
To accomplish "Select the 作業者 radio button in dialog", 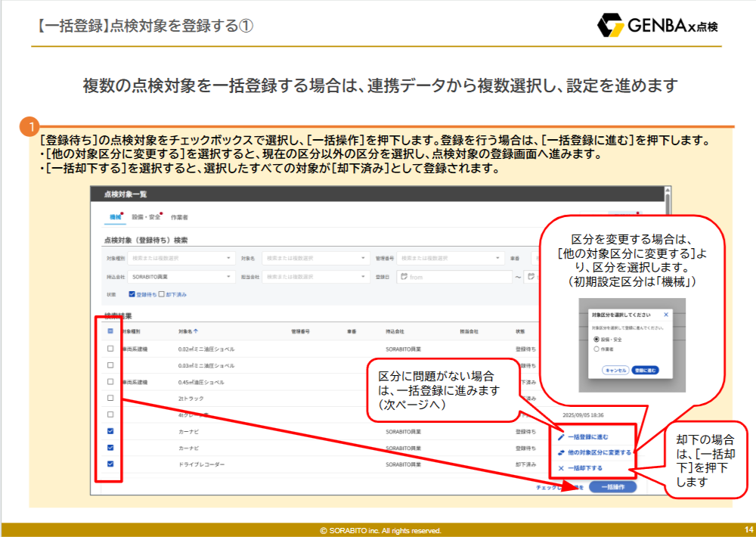I will click(x=596, y=349).
